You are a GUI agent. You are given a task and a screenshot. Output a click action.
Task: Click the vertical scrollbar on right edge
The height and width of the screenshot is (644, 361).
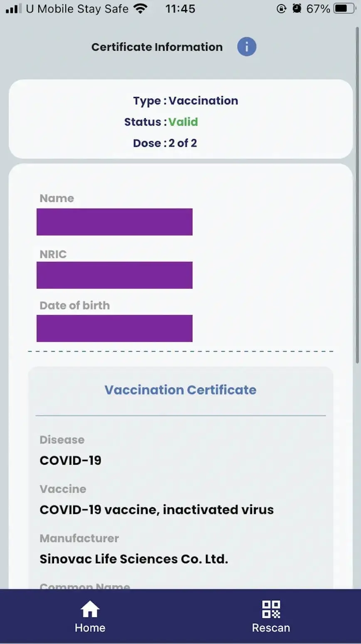click(357, 196)
